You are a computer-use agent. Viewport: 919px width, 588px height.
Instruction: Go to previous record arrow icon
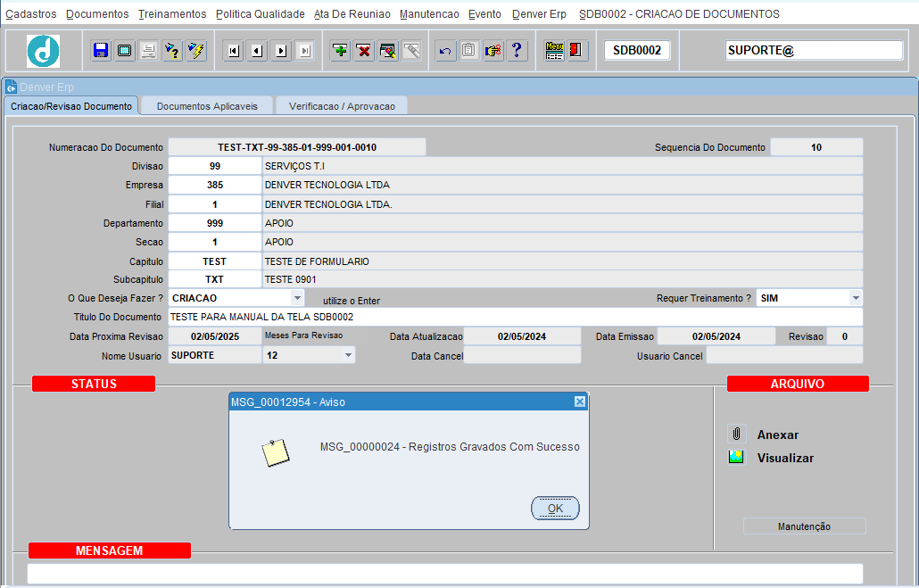[x=257, y=51]
